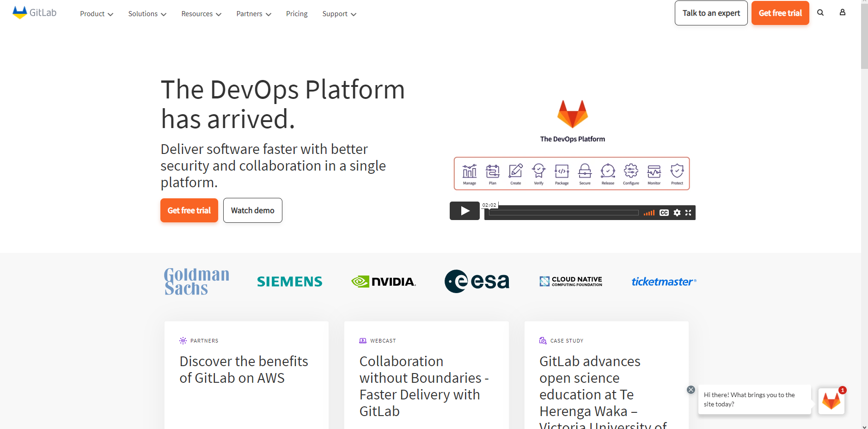The width and height of the screenshot is (868, 429).
Task: Go to the Pricing page
Action: pyautogui.click(x=297, y=14)
